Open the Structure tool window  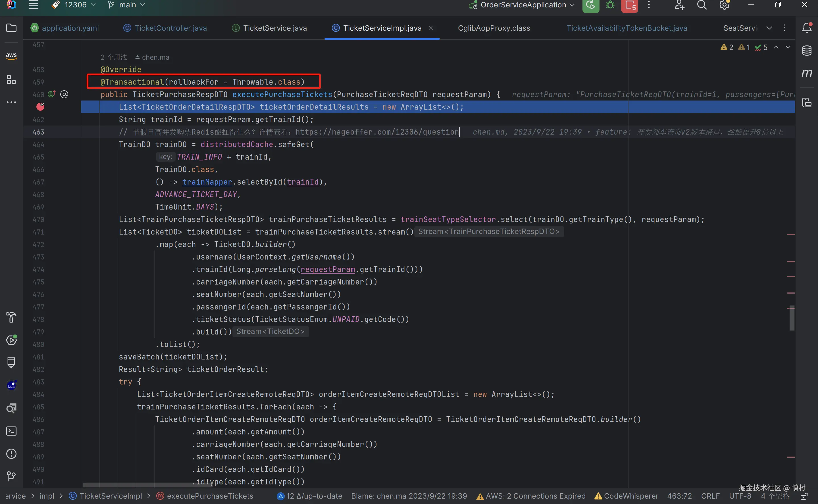(x=11, y=80)
